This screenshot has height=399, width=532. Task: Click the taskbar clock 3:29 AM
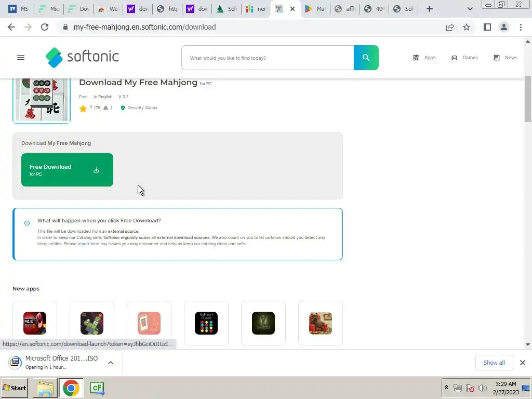pos(506,384)
